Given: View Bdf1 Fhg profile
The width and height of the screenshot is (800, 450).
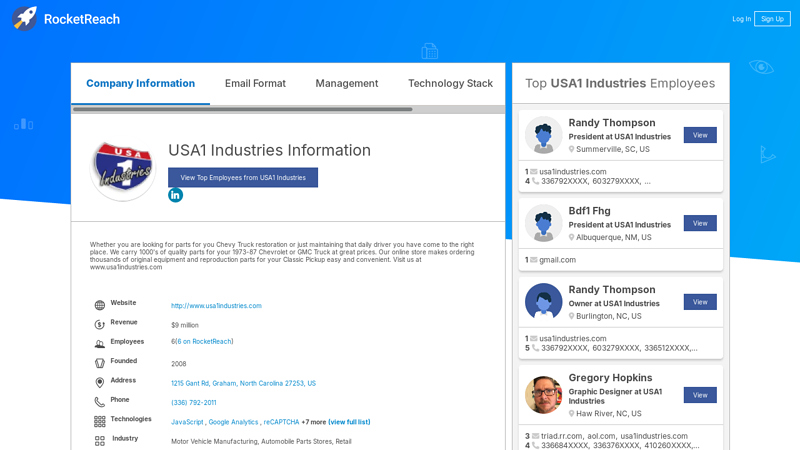Looking at the screenshot, I should [x=700, y=223].
